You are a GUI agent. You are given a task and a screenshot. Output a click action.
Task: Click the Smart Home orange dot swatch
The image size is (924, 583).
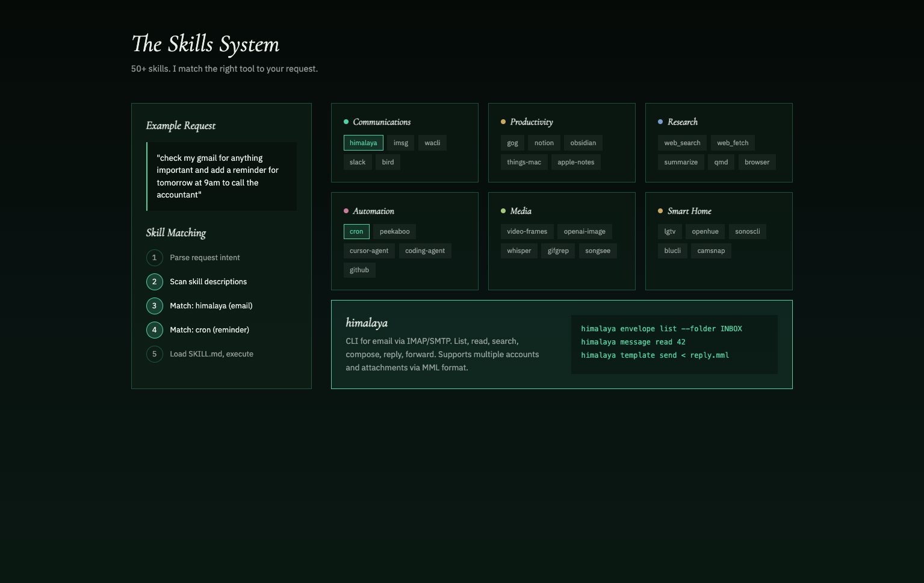660,211
